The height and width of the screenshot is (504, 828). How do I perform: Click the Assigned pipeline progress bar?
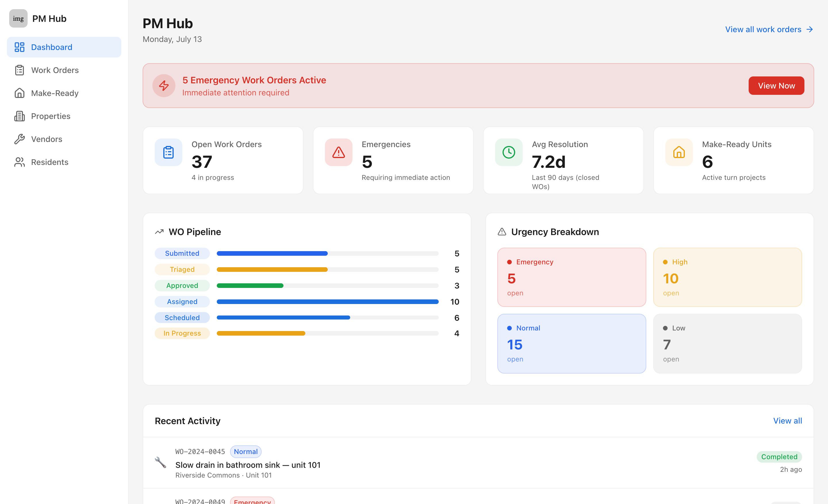328,301
